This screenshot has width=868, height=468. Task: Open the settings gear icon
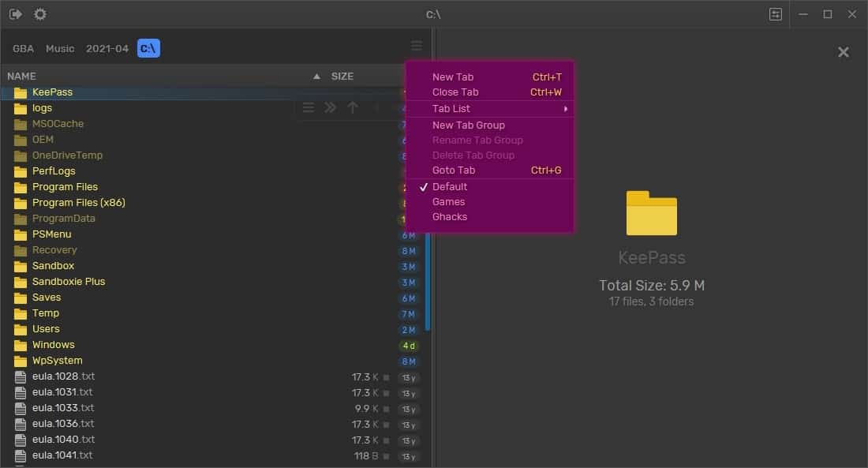39,13
